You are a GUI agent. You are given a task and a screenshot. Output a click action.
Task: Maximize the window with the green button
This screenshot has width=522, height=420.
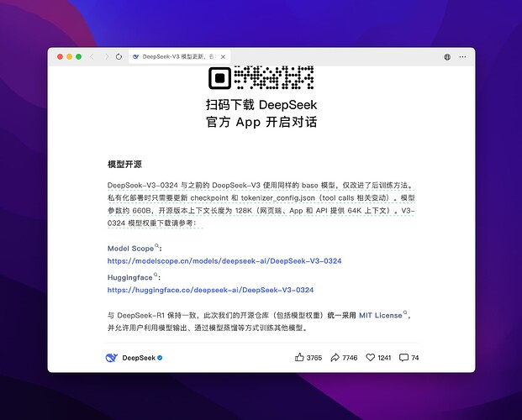(x=78, y=56)
